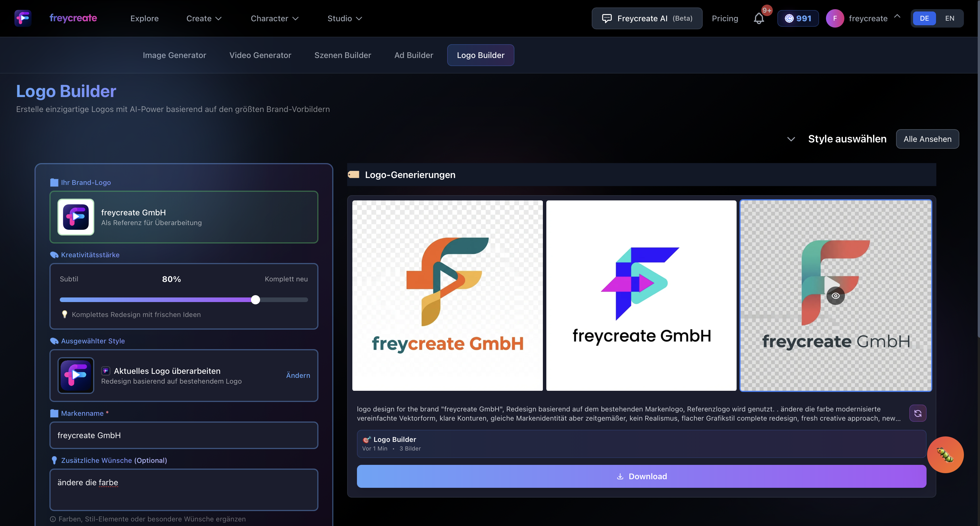This screenshot has width=980, height=526.
Task: Select the Logo Builder tab
Action: (x=481, y=55)
